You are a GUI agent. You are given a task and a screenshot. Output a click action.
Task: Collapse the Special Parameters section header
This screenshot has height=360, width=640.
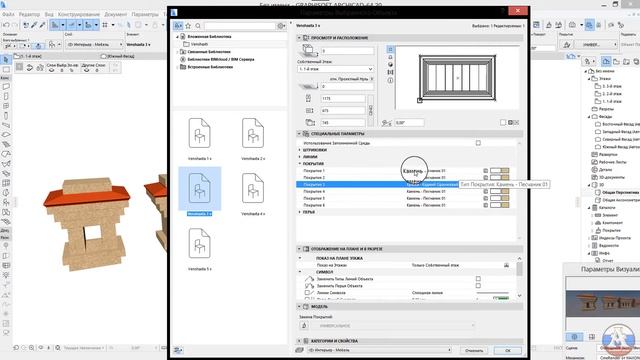coord(299,133)
